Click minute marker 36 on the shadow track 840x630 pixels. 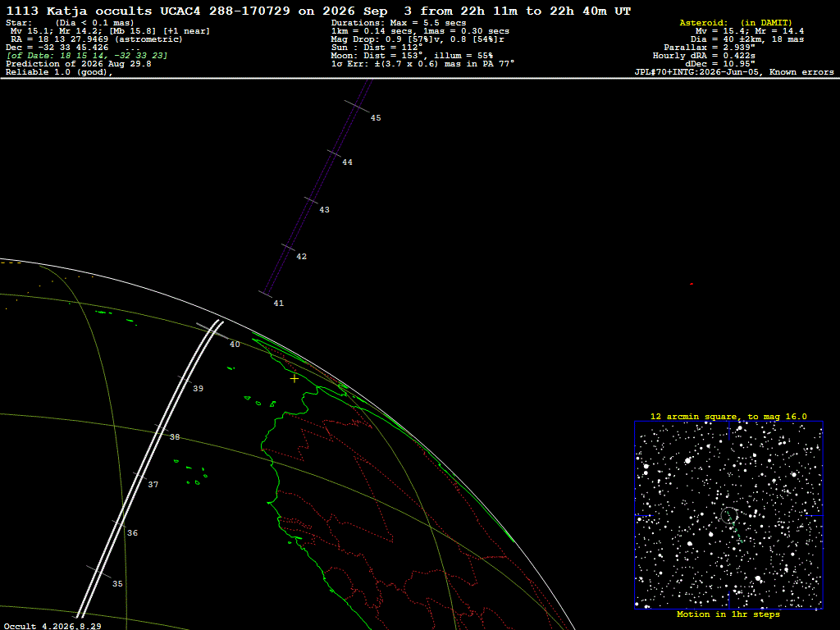pyautogui.click(x=132, y=533)
